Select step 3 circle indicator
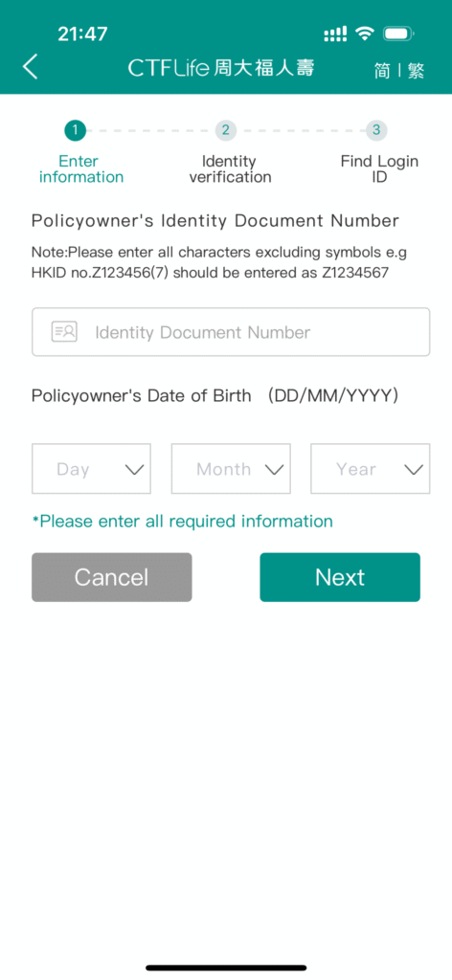The width and height of the screenshot is (452, 980). pos(376,130)
